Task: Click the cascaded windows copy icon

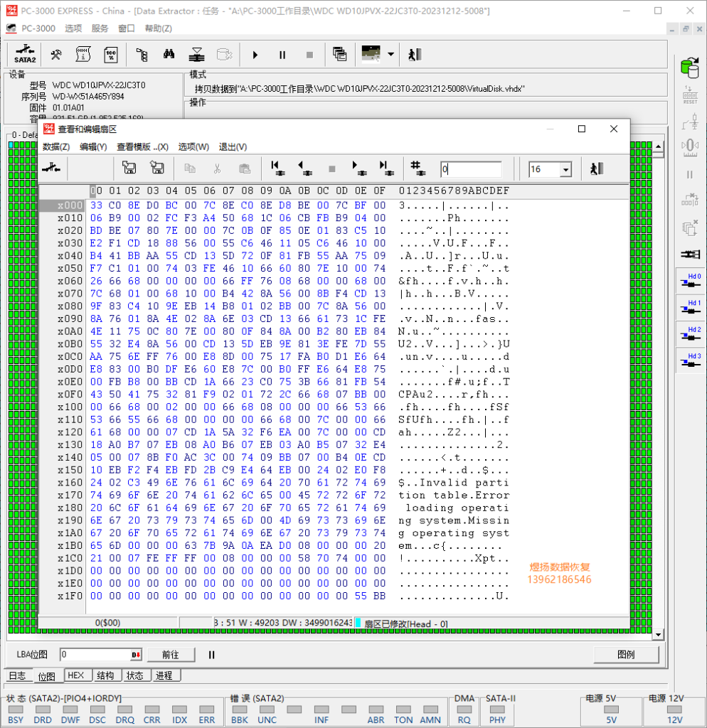Action: (339, 54)
